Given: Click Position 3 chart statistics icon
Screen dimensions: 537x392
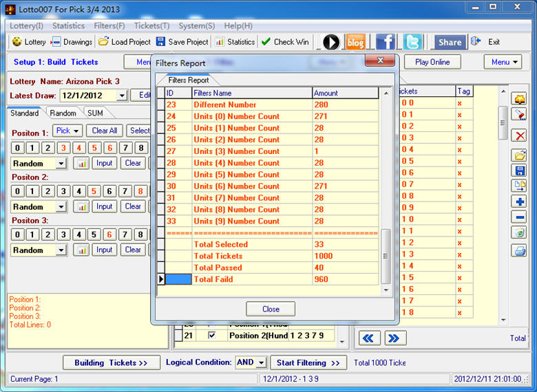Looking at the screenshot, I should 81,250.
